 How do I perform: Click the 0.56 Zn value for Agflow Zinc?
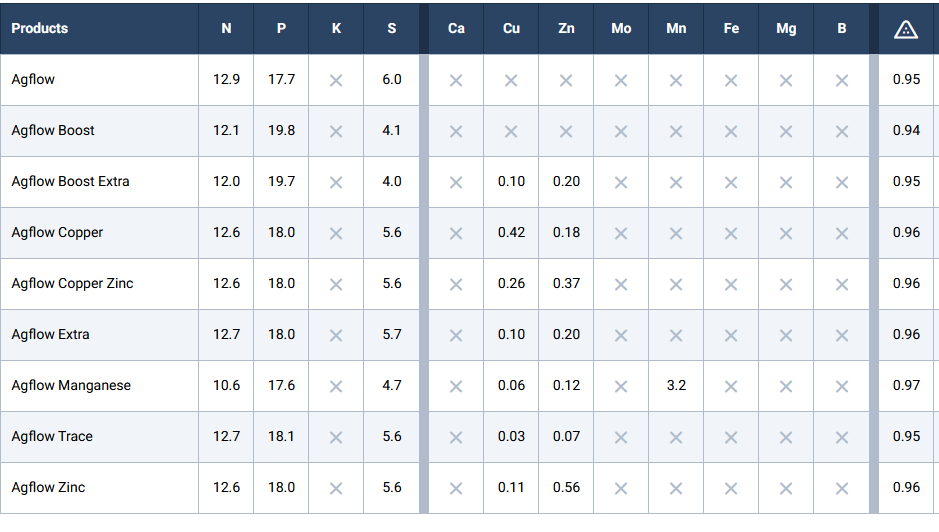point(566,488)
